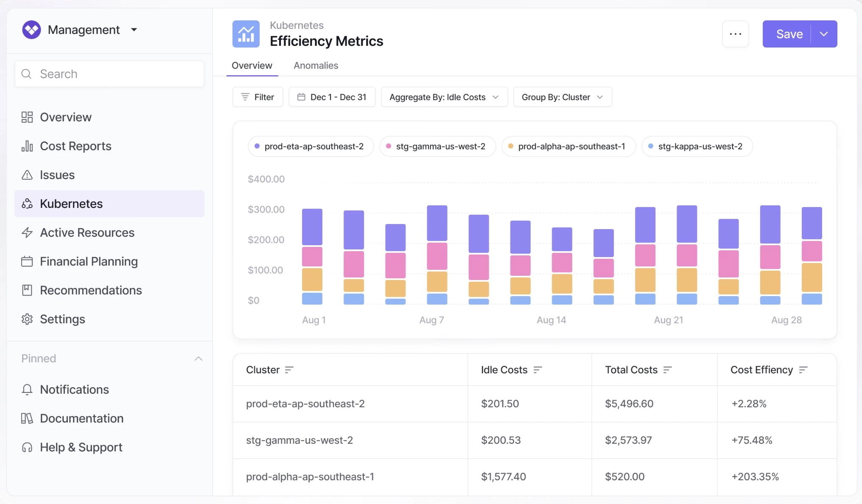
Task: Click the Cost Effiency sort icon
Action: (803, 370)
